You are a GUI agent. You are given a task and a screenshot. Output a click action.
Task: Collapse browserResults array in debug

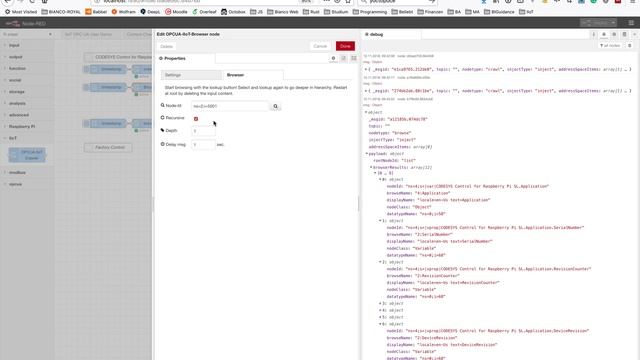(371, 168)
